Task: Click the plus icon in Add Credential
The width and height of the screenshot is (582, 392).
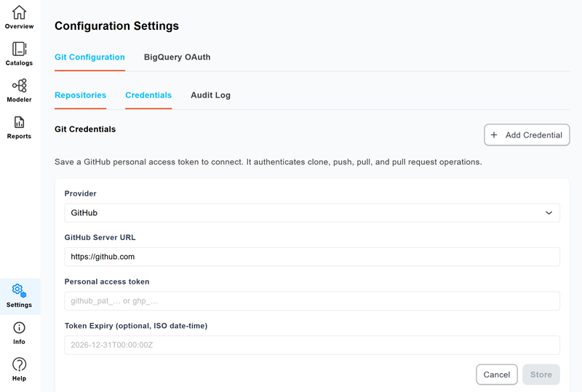Action: [x=494, y=135]
